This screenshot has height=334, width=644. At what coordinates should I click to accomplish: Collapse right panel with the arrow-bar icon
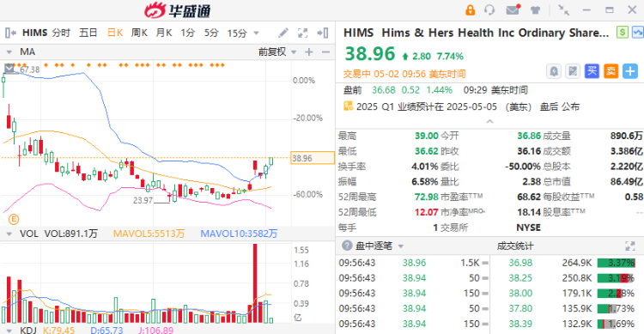click(323, 33)
